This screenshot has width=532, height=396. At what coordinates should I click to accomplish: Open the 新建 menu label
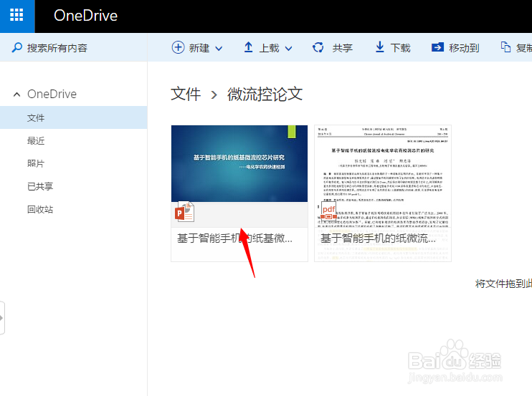(199, 48)
